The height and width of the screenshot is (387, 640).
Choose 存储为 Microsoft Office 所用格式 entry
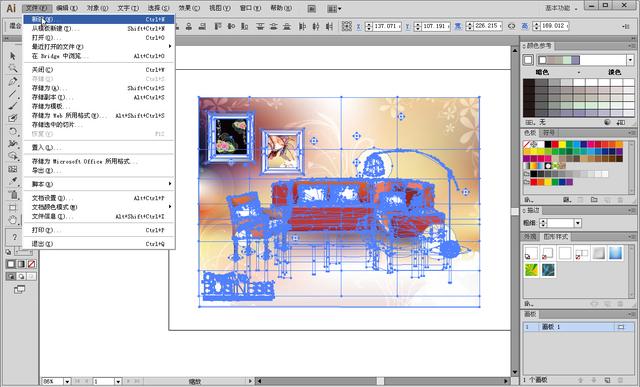coord(99,161)
